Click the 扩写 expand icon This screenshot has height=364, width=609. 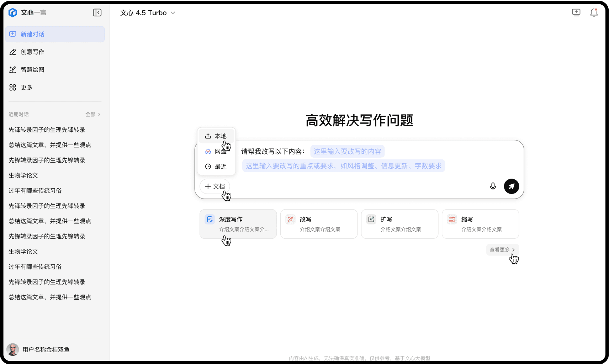[x=371, y=220]
